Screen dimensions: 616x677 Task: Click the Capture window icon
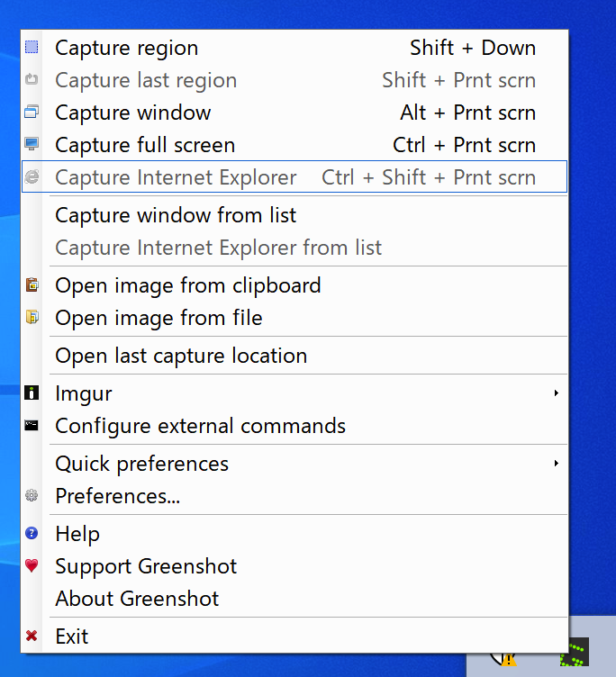(x=32, y=113)
